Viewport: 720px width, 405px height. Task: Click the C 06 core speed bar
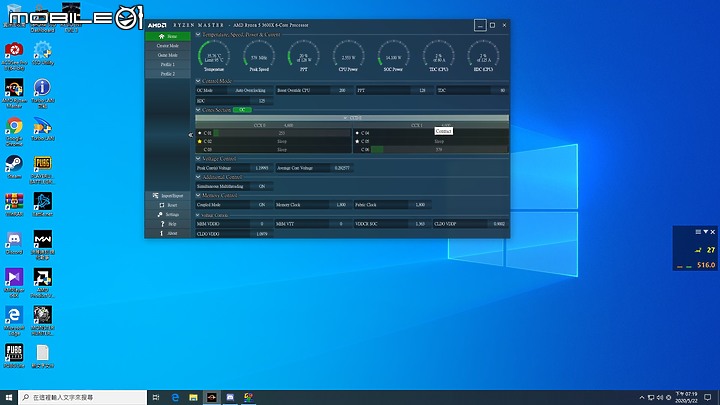click(439, 150)
